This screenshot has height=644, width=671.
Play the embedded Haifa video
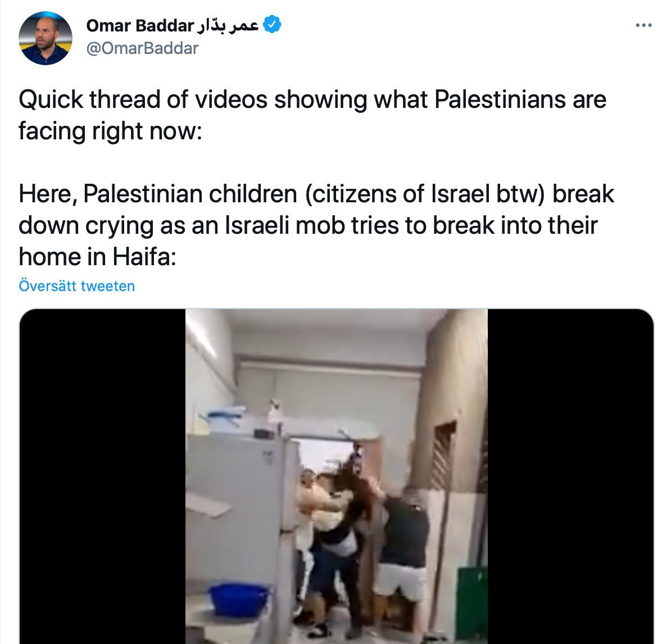(337, 477)
